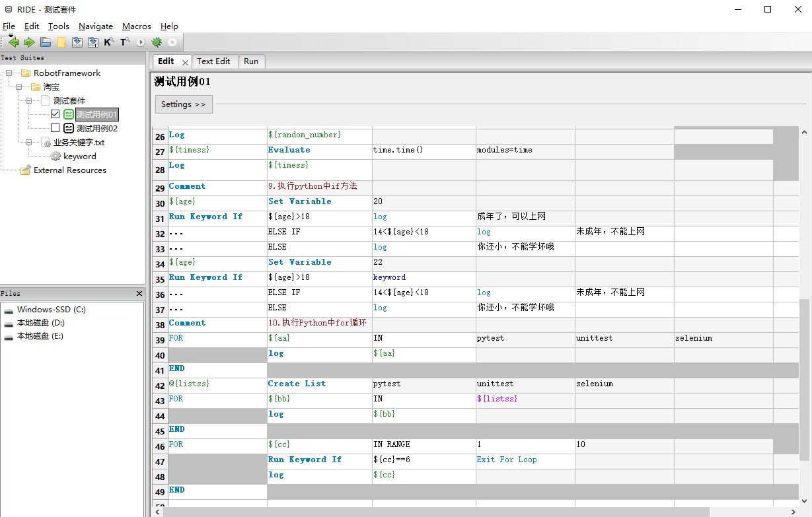Screen dimensions: 812x517
Task: Click the Save All toolbar icon
Action: pos(93,42)
